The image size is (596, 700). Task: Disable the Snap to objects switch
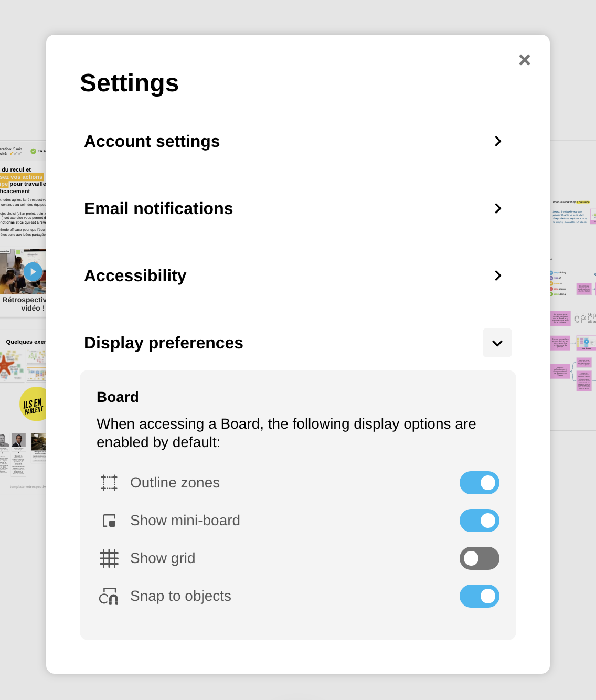click(479, 596)
